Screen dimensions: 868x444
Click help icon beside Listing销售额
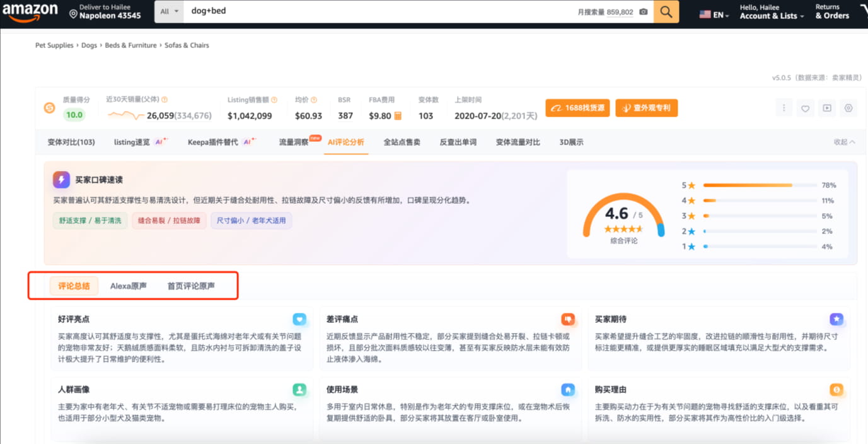pyautogui.click(x=274, y=100)
